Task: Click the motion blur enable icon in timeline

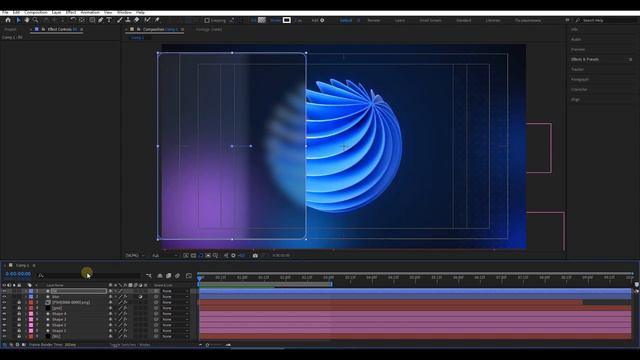Action: tap(178, 276)
